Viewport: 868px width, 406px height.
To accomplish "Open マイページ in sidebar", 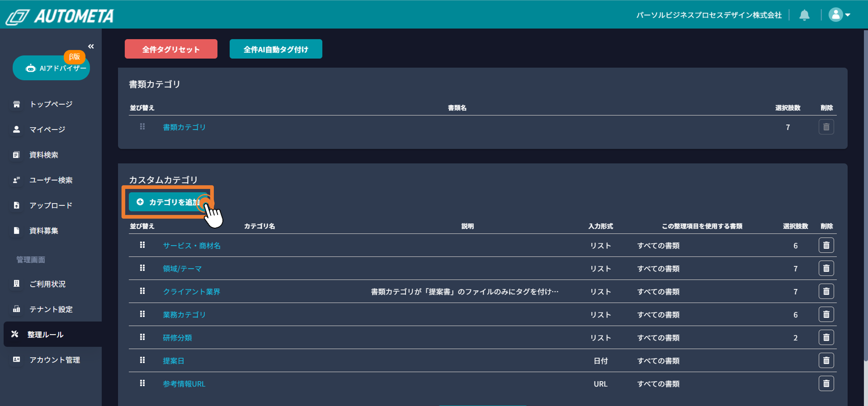I will [x=47, y=129].
